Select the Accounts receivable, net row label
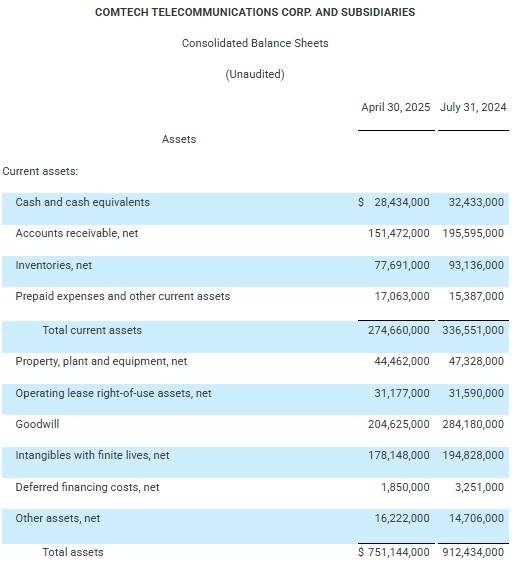 pyautogui.click(x=77, y=233)
